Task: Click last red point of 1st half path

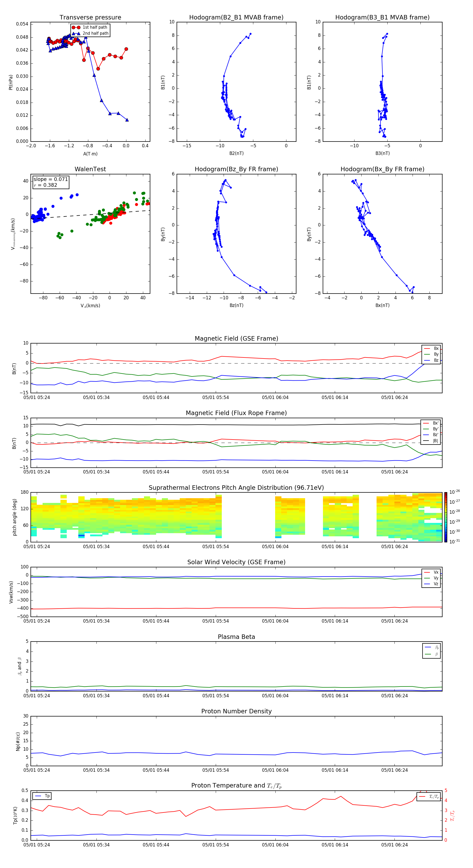Action: (x=126, y=49)
